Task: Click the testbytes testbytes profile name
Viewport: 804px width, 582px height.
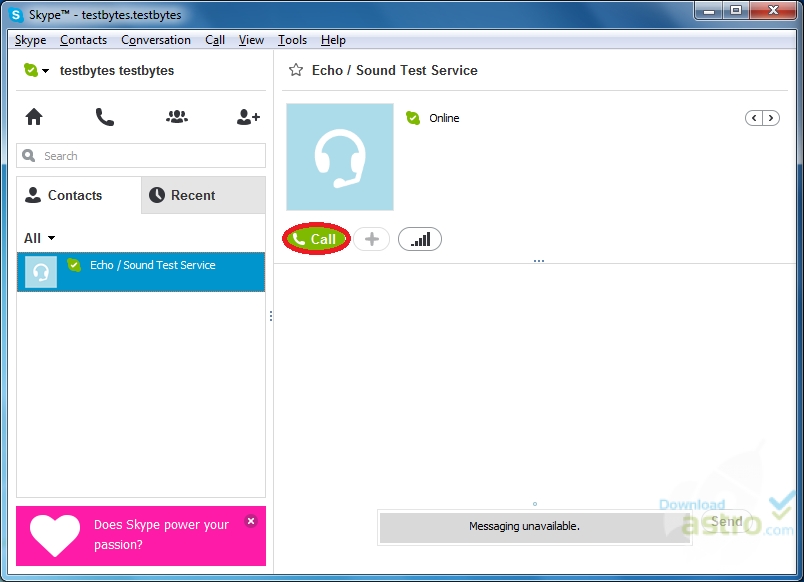Action: click(117, 70)
